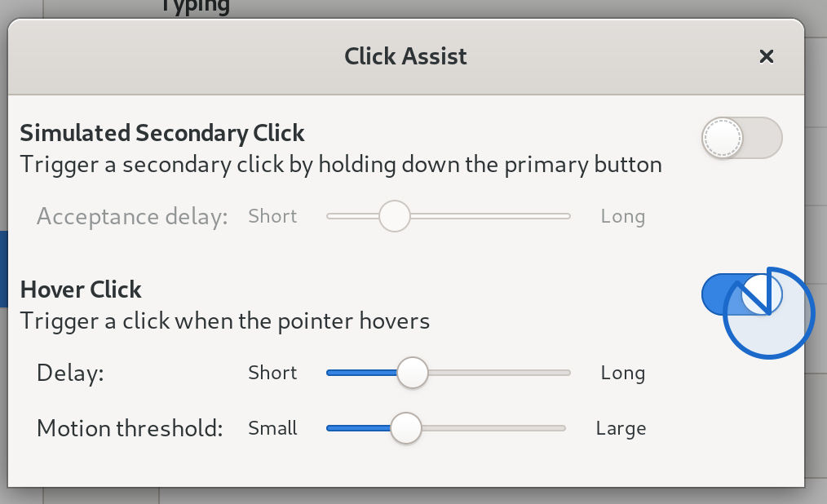The height and width of the screenshot is (504, 827).
Task: Click the Short label beside Delay slider
Action: pyautogui.click(x=272, y=373)
